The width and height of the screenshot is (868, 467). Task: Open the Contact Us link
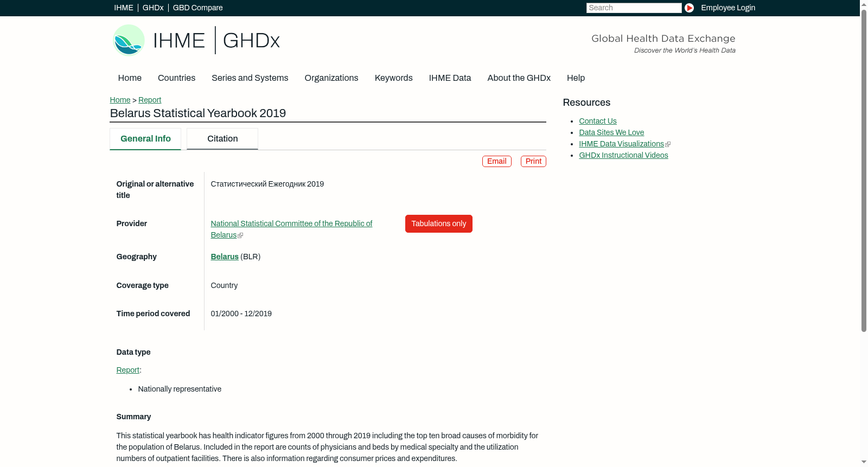click(x=598, y=121)
